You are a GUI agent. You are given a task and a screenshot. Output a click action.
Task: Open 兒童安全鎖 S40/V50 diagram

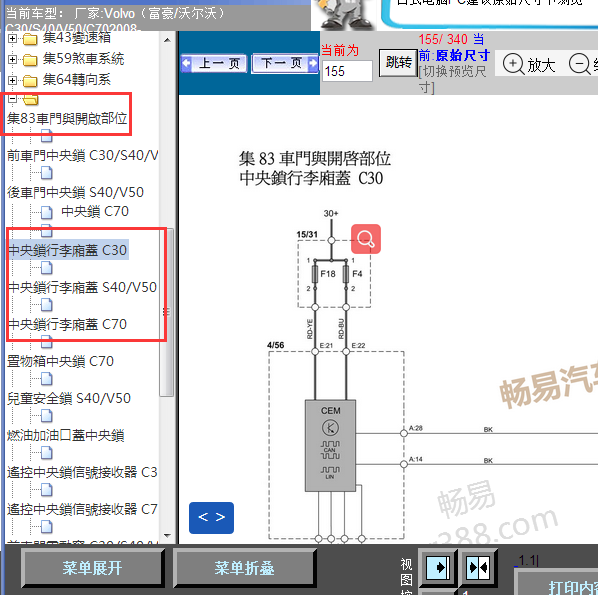point(69,399)
